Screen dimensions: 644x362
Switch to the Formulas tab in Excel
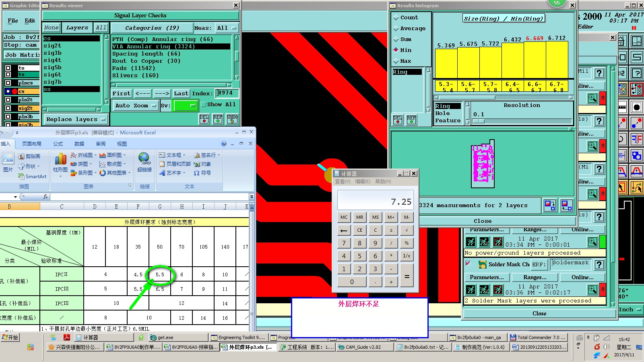(58, 144)
